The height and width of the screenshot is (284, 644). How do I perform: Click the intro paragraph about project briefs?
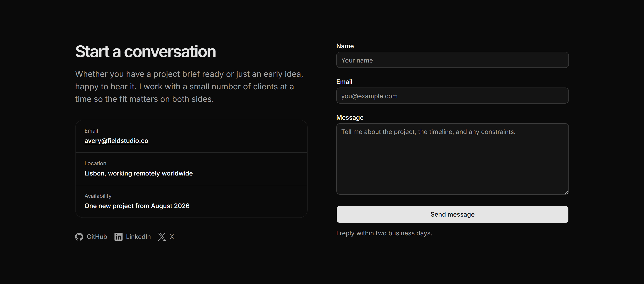pos(189,87)
